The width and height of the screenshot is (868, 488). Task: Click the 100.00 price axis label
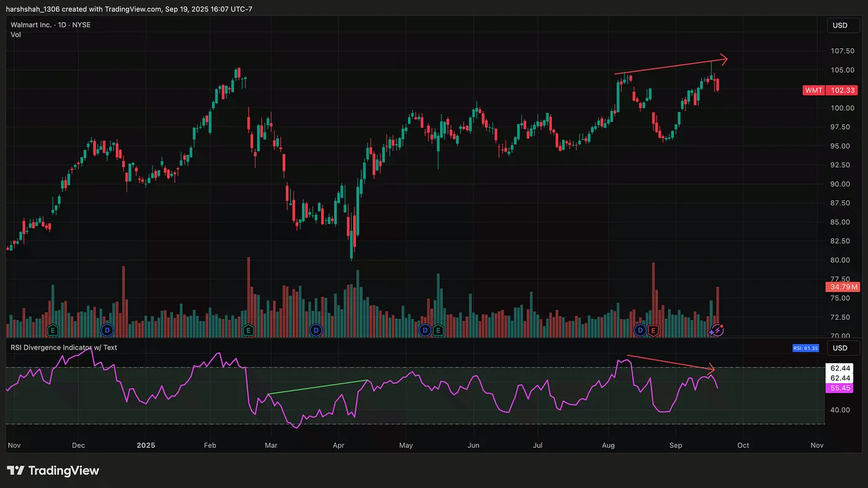coord(842,108)
